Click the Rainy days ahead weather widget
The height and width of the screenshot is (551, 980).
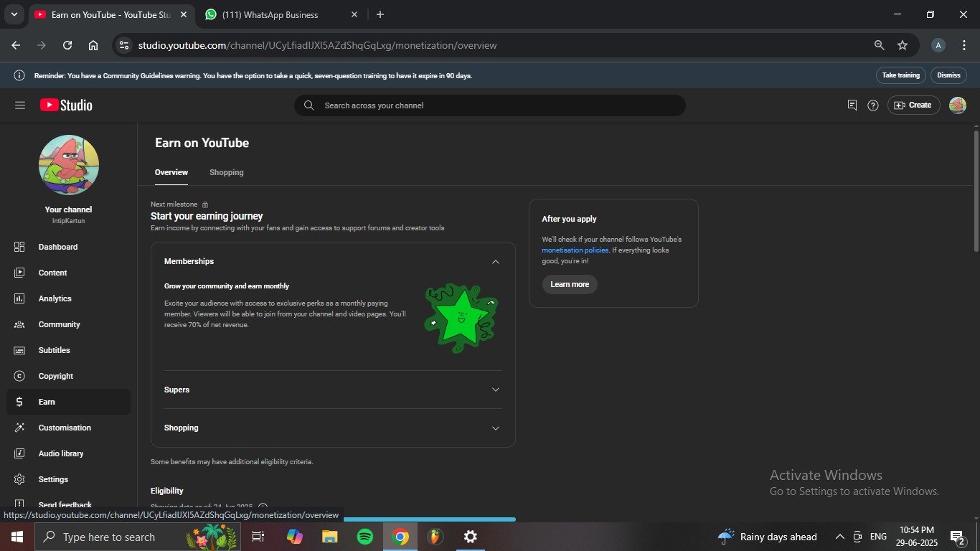click(768, 537)
